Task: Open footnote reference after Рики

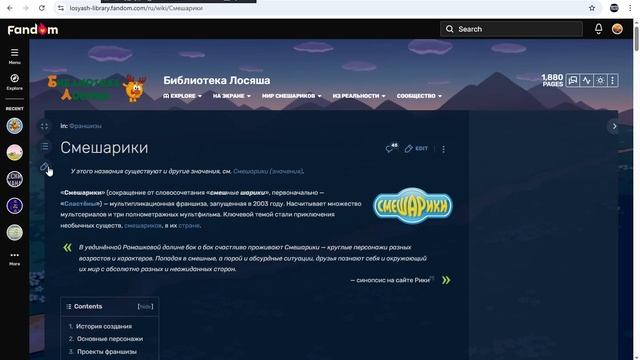Action: 432,278
